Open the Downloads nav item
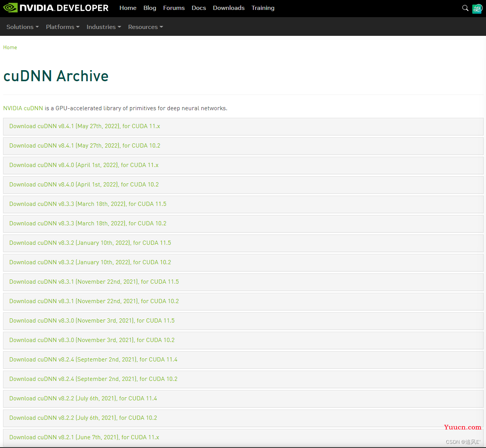 pyautogui.click(x=229, y=8)
